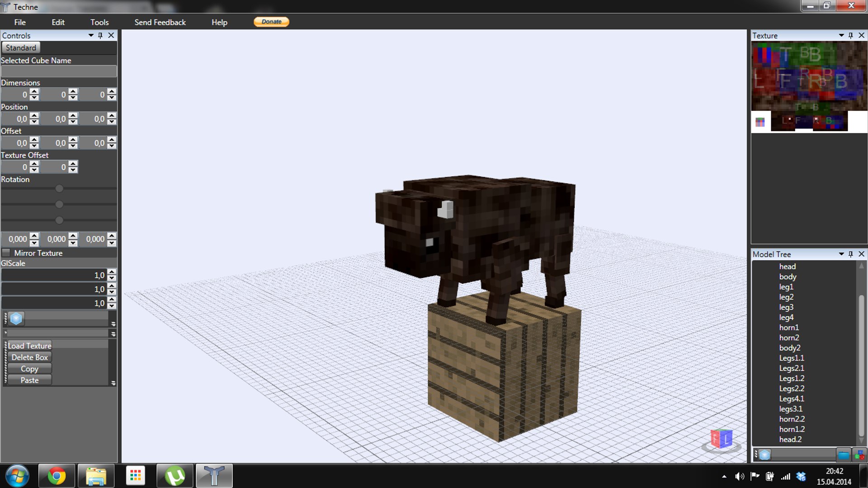Click third Rotation slider handle

pyautogui.click(x=59, y=220)
